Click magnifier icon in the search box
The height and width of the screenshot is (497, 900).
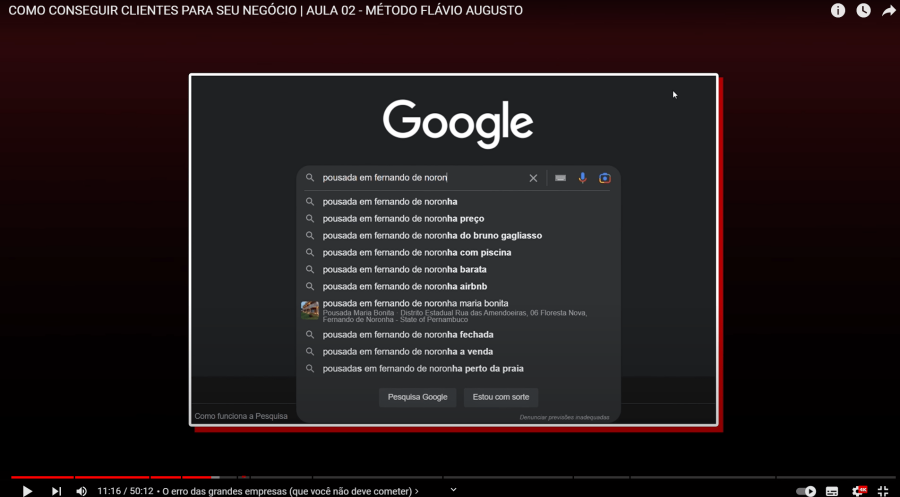(x=310, y=178)
